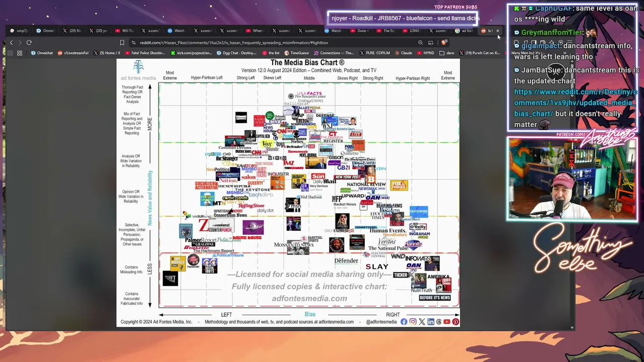Switch to the "ad fon" tab
The image size is (644, 362).
tap(464, 31)
